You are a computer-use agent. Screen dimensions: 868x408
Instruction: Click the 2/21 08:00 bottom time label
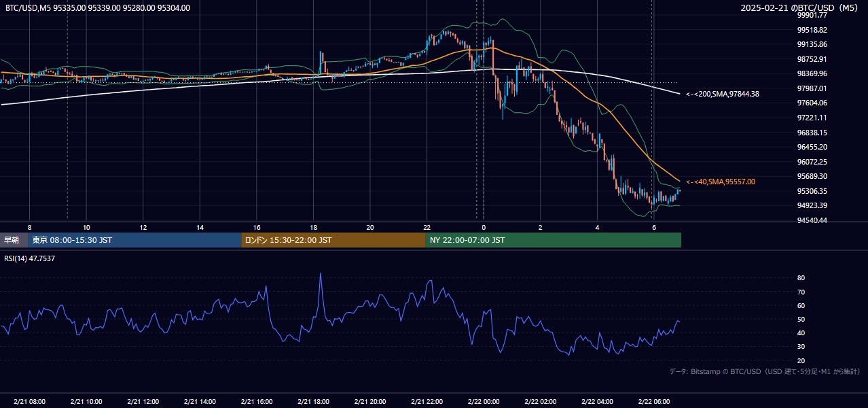click(x=29, y=402)
